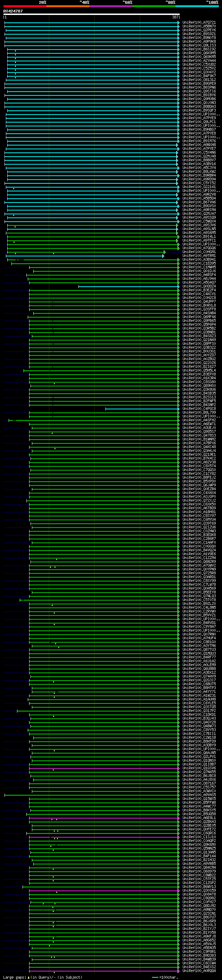Select the magenta alignment bar of UniRef100_A6E8L1

click(x=104, y=818)
